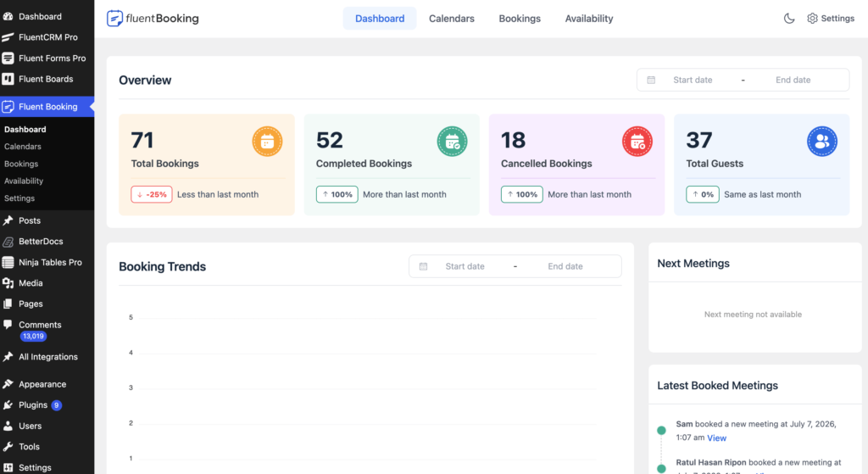Click Users icon in sidebar

coord(8,426)
